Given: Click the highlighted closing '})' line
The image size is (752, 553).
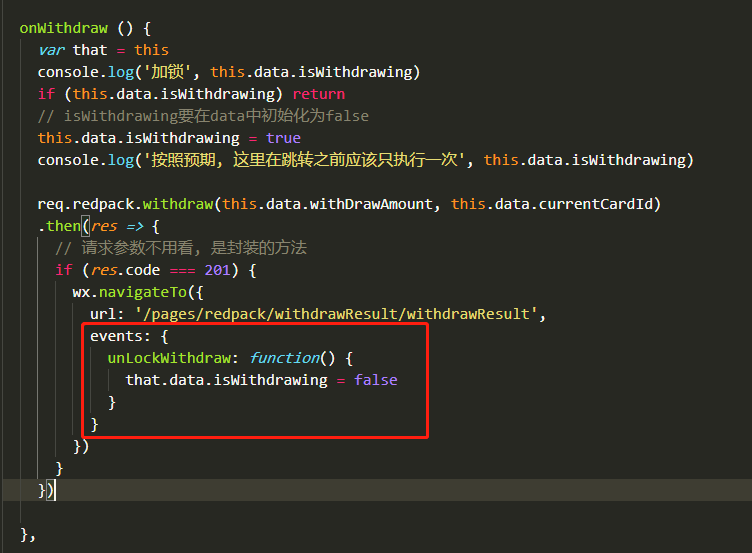Looking at the screenshot, I should click(x=46, y=490).
